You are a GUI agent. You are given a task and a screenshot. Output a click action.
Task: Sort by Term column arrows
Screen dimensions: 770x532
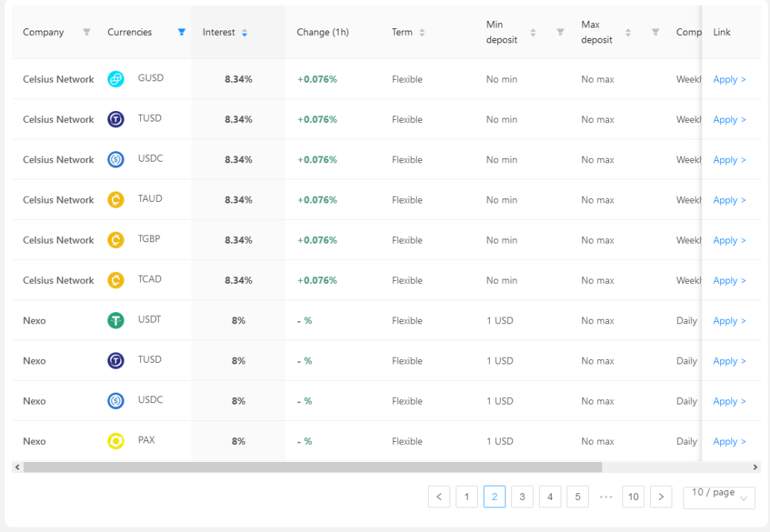[x=422, y=32]
